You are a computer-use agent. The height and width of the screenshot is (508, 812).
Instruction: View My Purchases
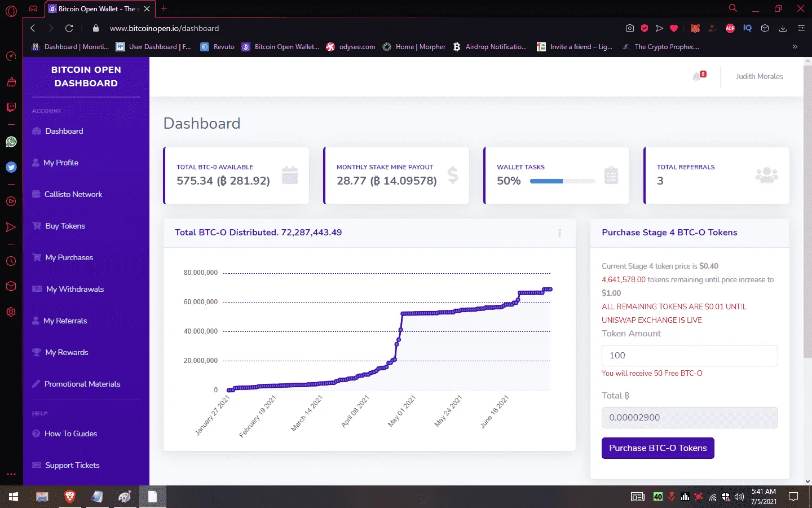pos(69,257)
